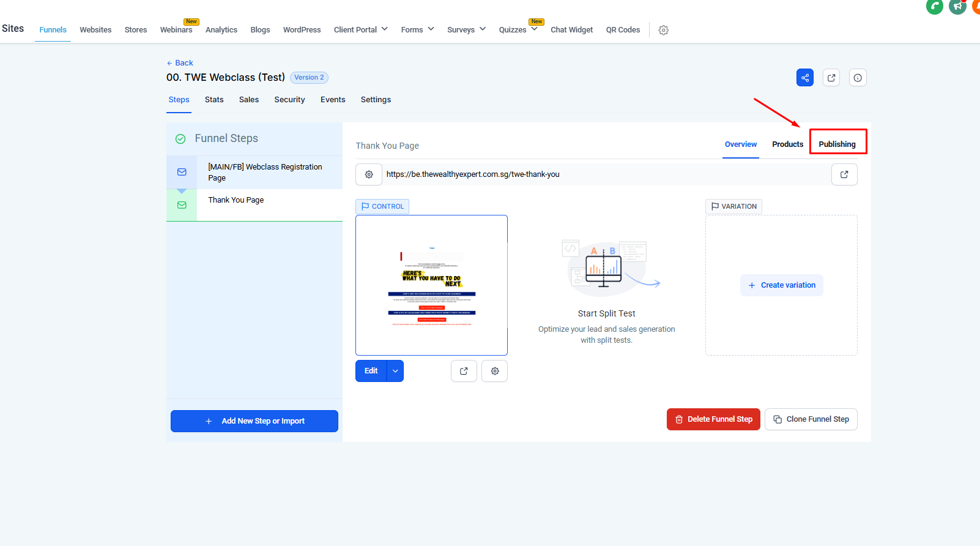Switch to the Publishing tab
The height and width of the screenshot is (546, 980).
[x=837, y=144]
